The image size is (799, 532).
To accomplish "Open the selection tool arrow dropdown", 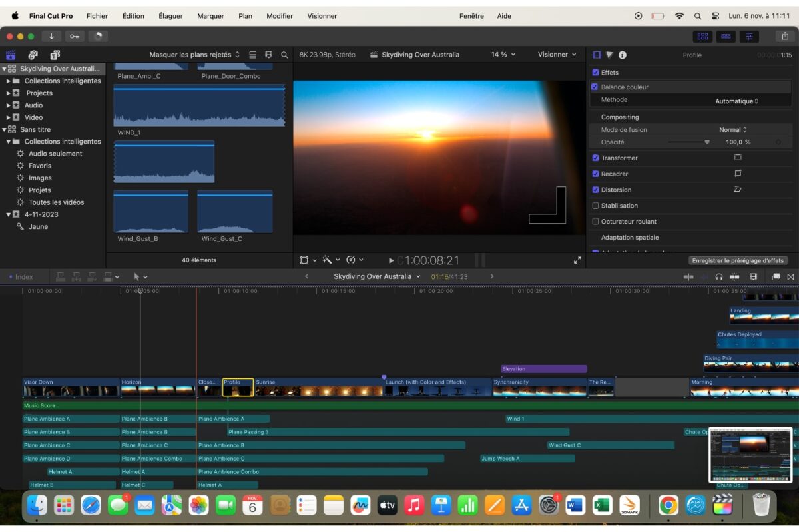I will pyautogui.click(x=140, y=276).
